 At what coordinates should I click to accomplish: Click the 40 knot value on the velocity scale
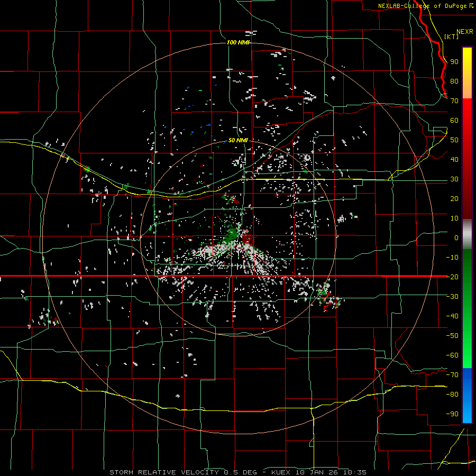tap(454, 159)
